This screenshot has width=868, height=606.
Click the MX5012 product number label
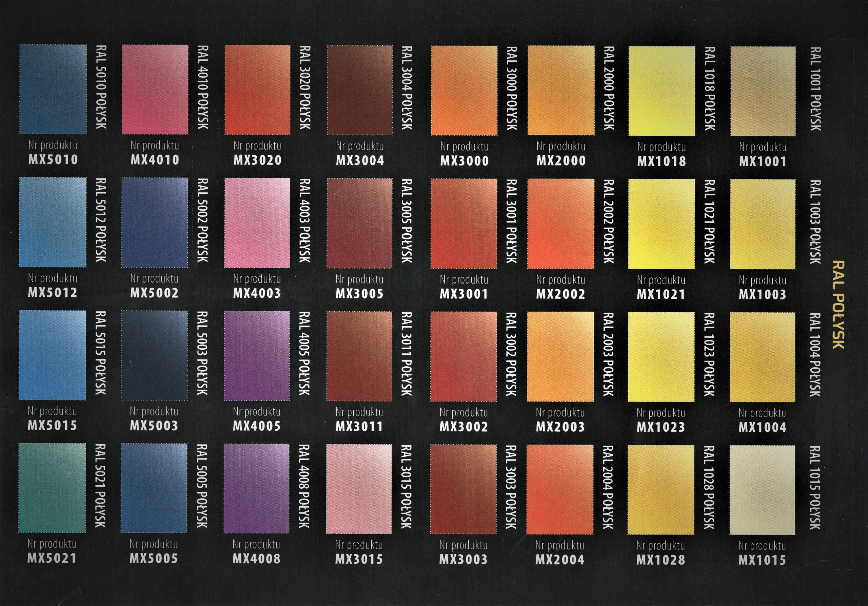click(x=53, y=293)
